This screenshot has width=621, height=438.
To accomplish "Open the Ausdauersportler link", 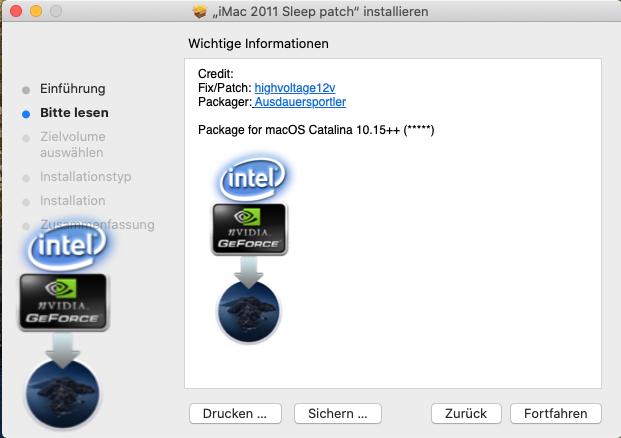I will 299,102.
